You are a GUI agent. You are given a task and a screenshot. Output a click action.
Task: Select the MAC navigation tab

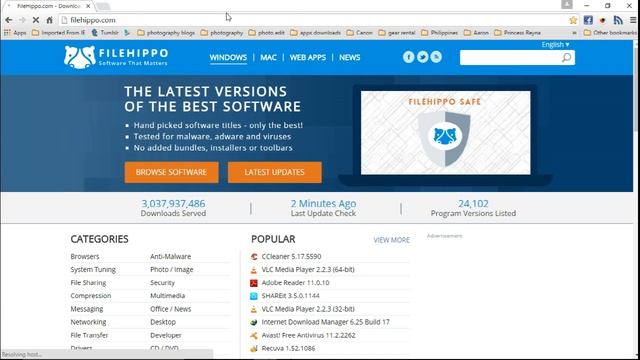tap(268, 58)
